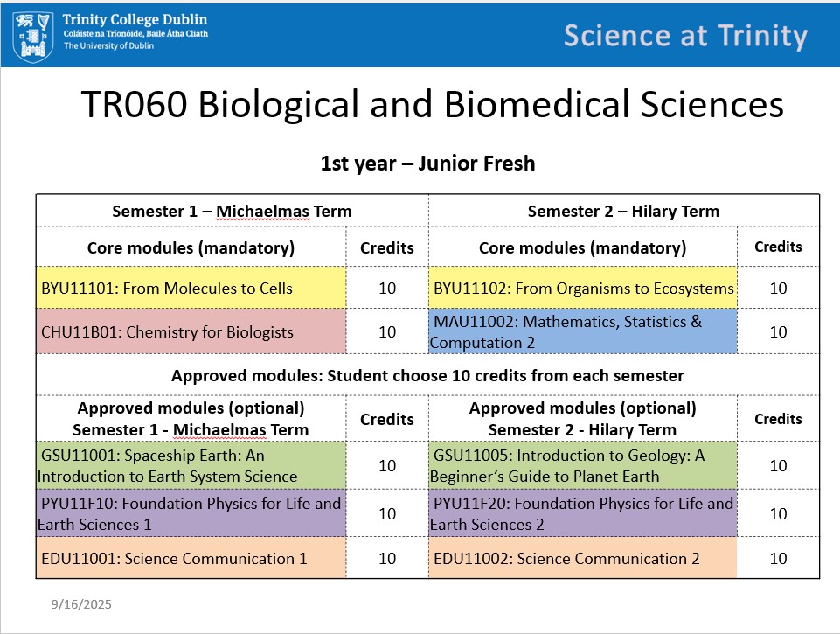Screen dimensions: 840x634
Task: Select the PYU11F20 Foundation Physics 2 module
Action: (583, 513)
